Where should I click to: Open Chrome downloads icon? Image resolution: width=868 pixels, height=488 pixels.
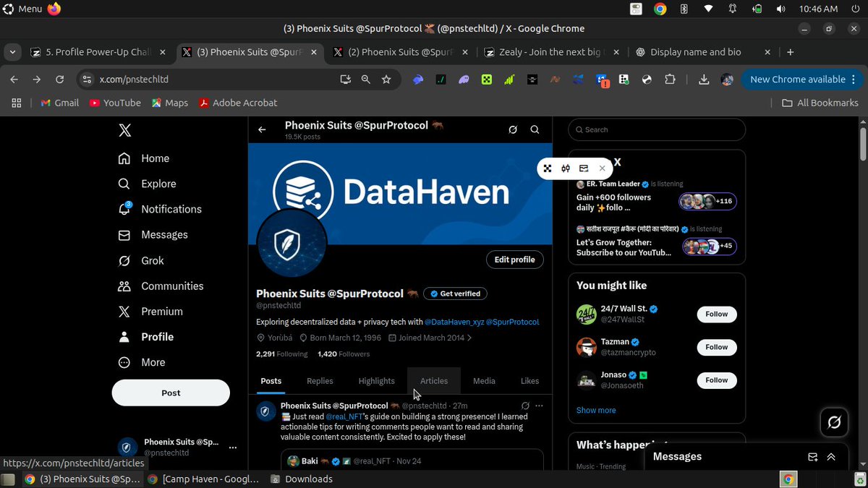tap(704, 80)
